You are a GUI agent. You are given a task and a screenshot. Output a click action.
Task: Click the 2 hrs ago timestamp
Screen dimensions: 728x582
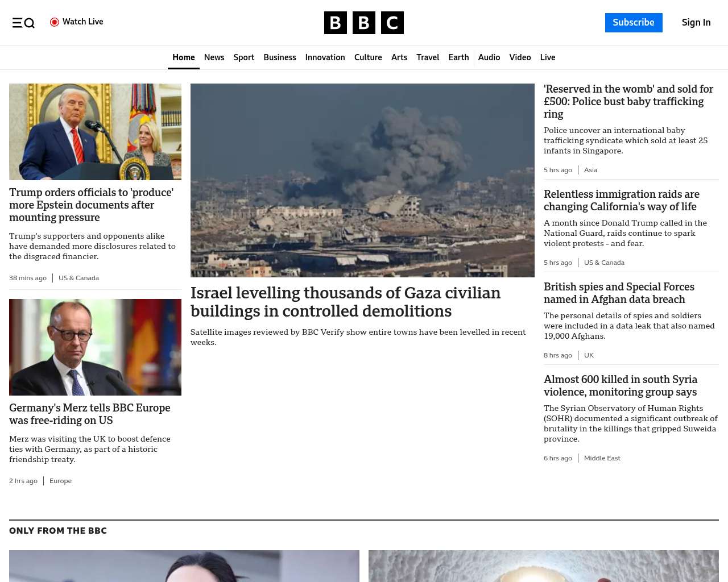pyautogui.click(x=23, y=481)
